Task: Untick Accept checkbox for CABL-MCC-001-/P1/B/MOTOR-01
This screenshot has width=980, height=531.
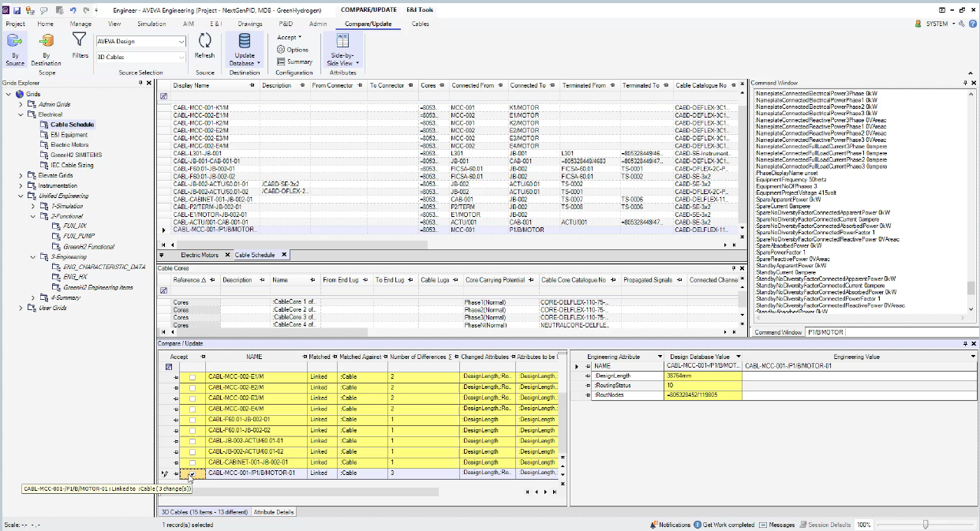Action: (193, 473)
